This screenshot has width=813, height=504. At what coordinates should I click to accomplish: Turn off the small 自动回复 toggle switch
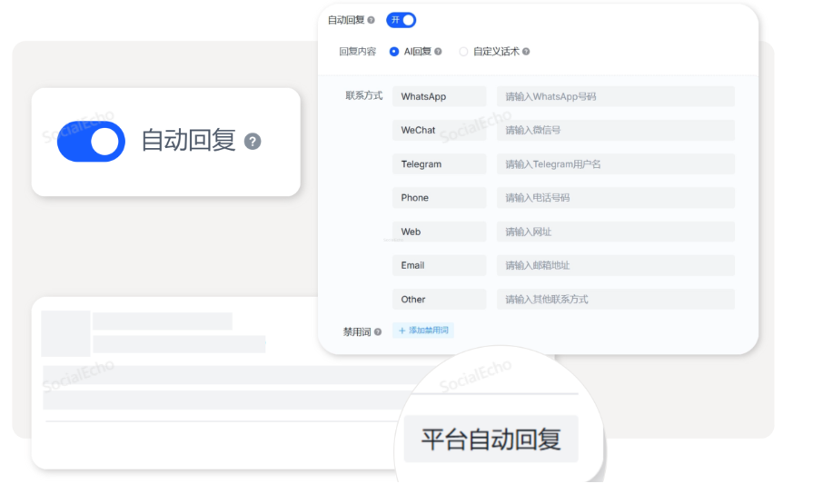coord(401,20)
